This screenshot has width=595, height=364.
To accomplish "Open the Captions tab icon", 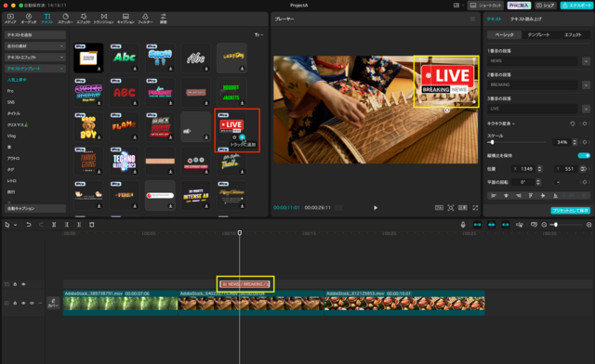I will [126, 17].
